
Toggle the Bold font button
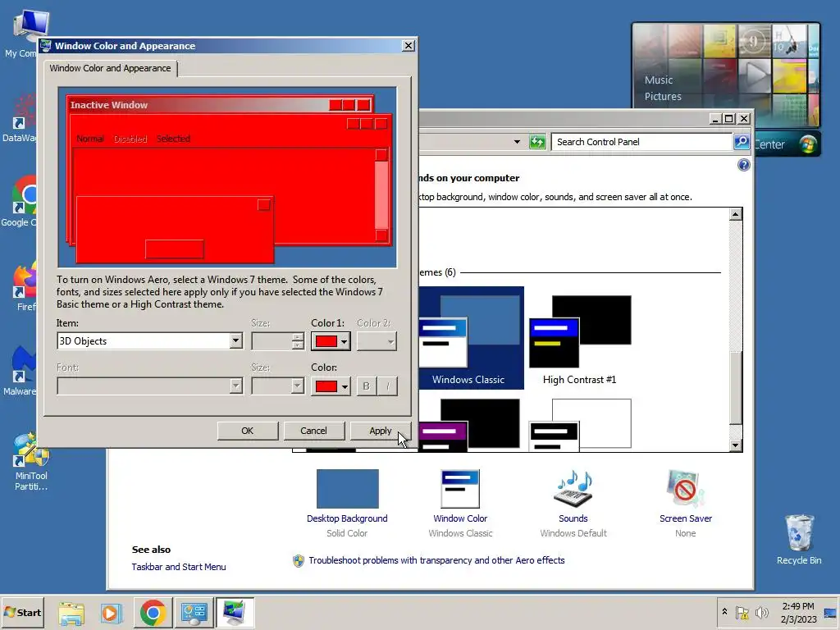[x=367, y=386]
